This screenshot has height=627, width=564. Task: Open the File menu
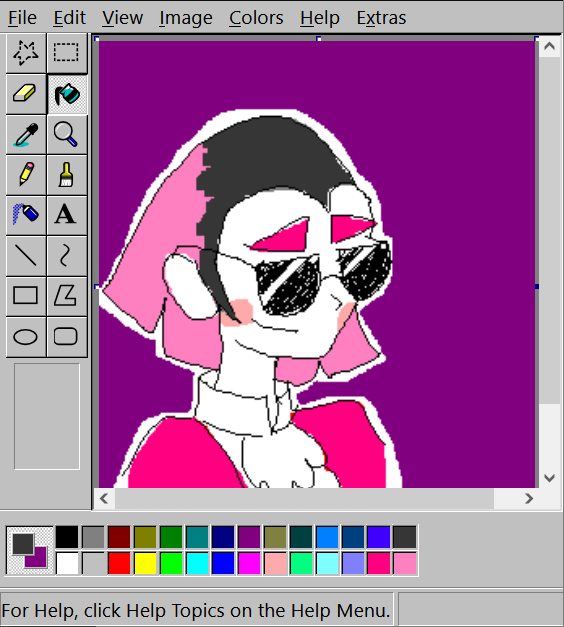point(22,18)
